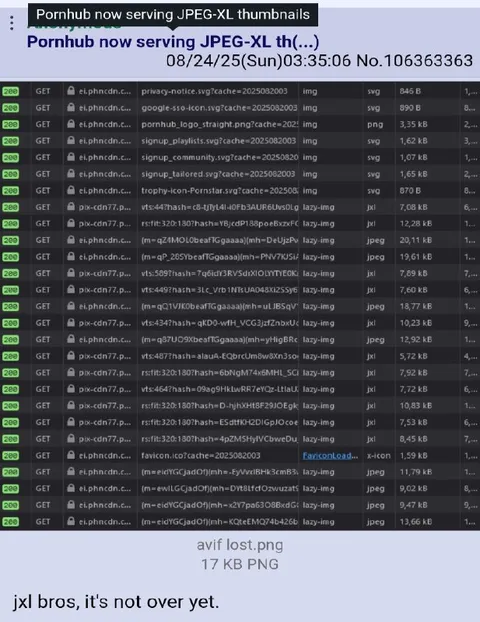The width and height of the screenshot is (480, 622).
Task: Click the 19,61 kB size cell
Action: click(415, 257)
